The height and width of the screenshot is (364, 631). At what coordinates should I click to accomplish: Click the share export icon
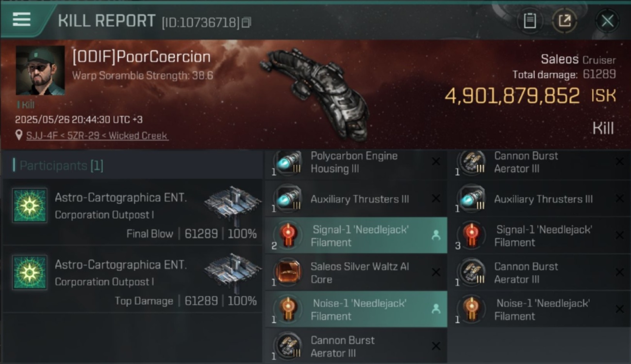pos(565,21)
